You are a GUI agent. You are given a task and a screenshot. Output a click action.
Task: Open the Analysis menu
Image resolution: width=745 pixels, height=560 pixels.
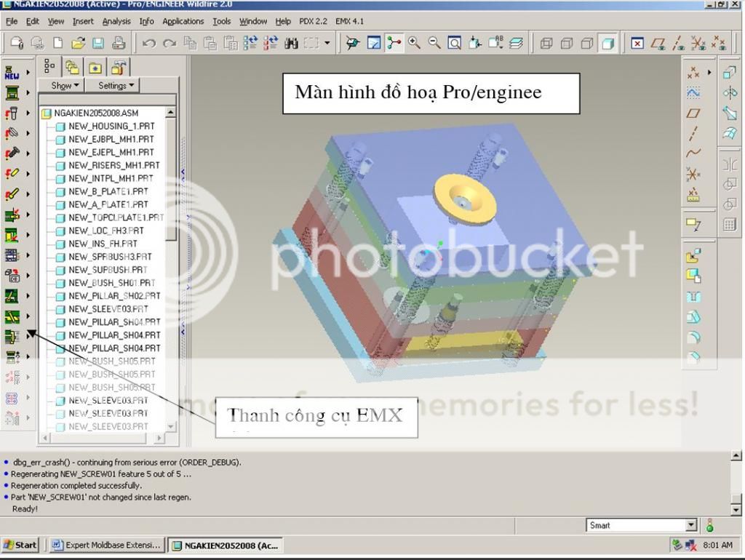pyautogui.click(x=116, y=21)
